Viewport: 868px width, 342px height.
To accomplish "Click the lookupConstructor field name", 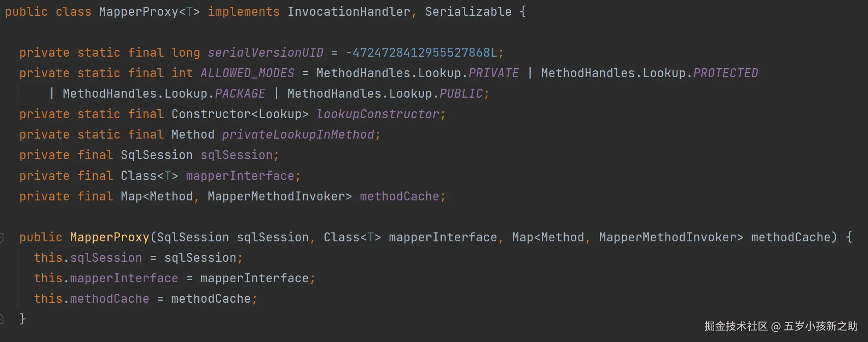I will [x=378, y=114].
